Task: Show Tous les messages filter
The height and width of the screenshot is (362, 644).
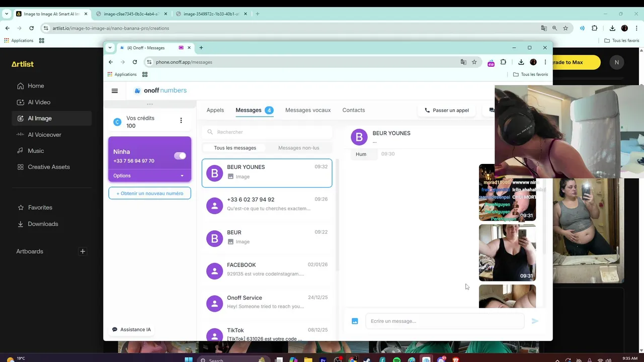Action: [x=235, y=148]
